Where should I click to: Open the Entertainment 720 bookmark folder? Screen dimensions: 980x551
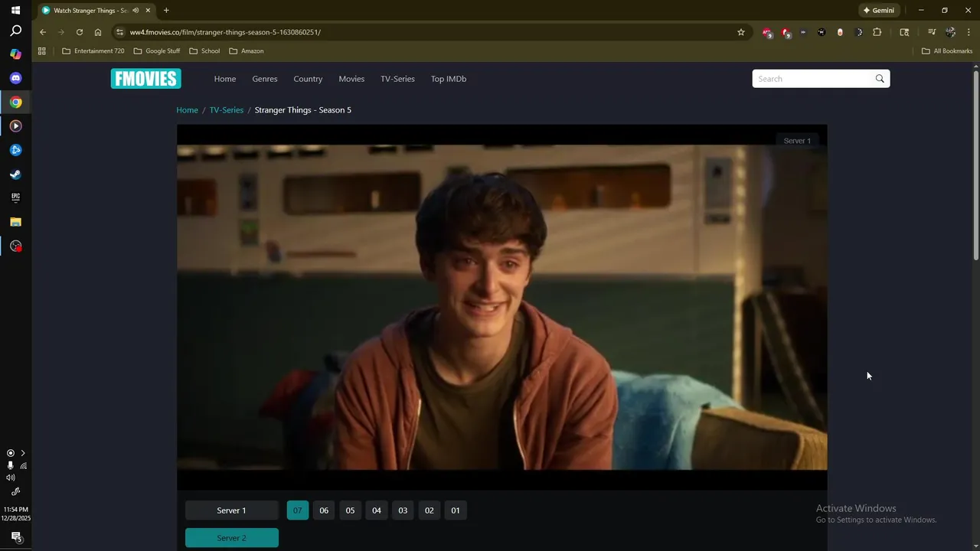click(x=93, y=51)
